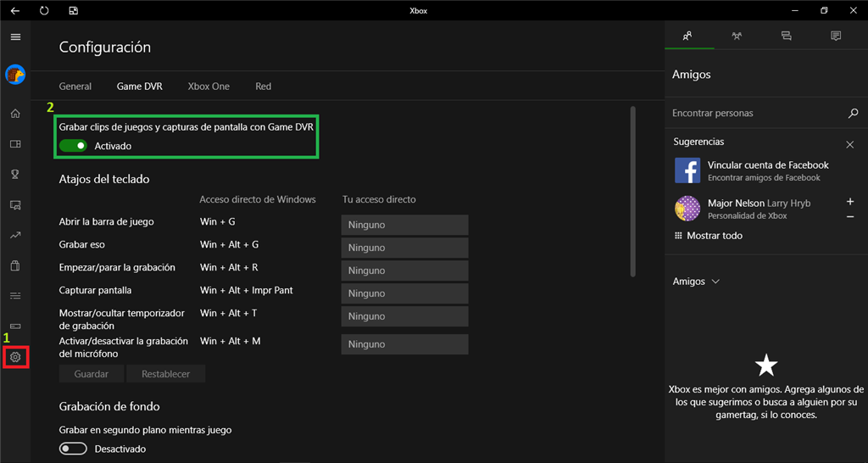Click 'Acceso directo de Windows' column header
This screenshot has height=463, width=868.
258,199
